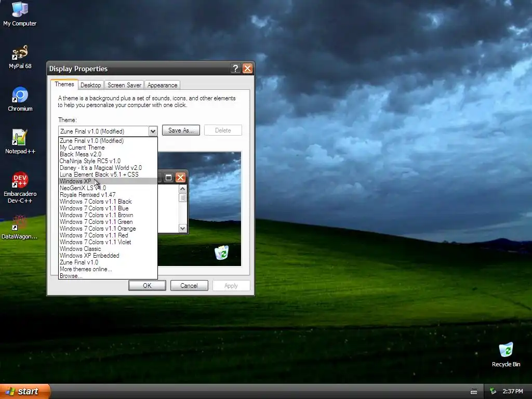
Task: Click the keyboard icon in the taskbar
Action: point(474,392)
